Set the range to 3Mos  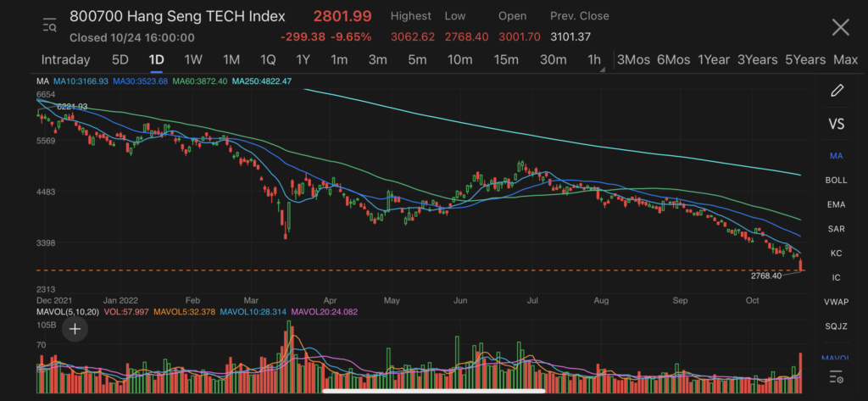[x=633, y=60]
